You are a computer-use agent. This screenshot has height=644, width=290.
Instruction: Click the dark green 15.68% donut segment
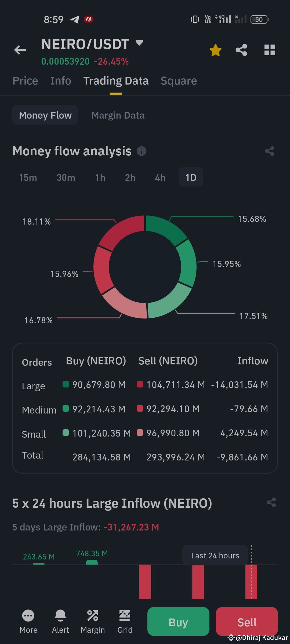coord(164,229)
